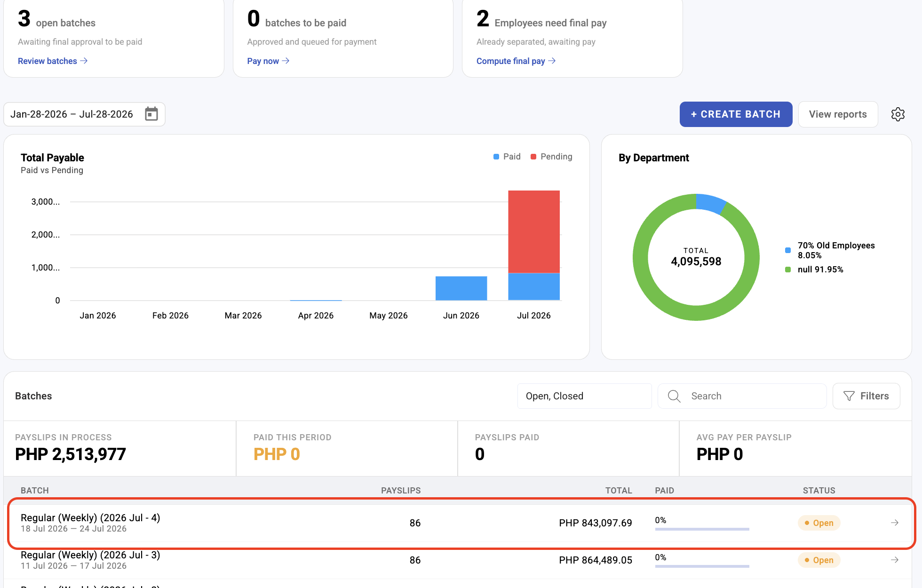Screen dimensions: 922x588
Task: Click Open status badge for Jul - 4 batch
Action: point(819,523)
